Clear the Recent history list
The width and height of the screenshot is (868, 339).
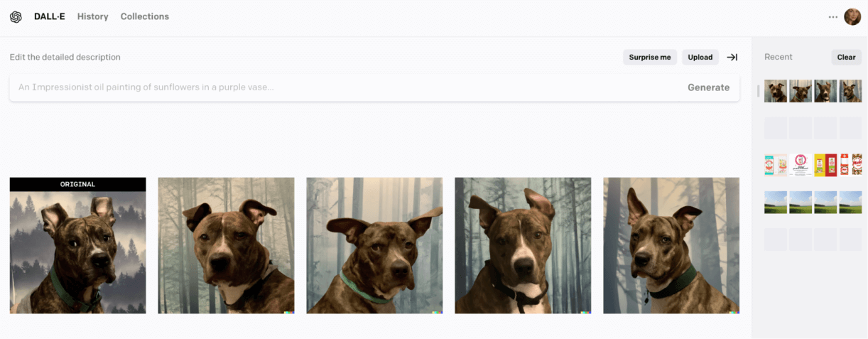click(846, 58)
